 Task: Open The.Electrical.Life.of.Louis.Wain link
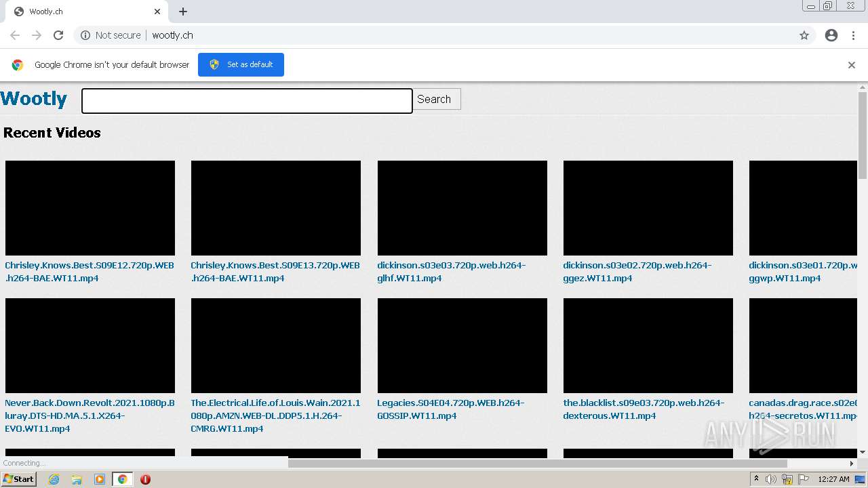coord(275,415)
